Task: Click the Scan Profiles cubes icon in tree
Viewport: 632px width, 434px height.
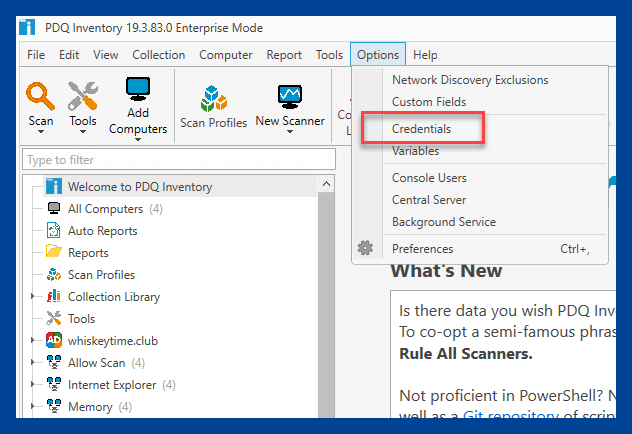Action: coord(54,274)
